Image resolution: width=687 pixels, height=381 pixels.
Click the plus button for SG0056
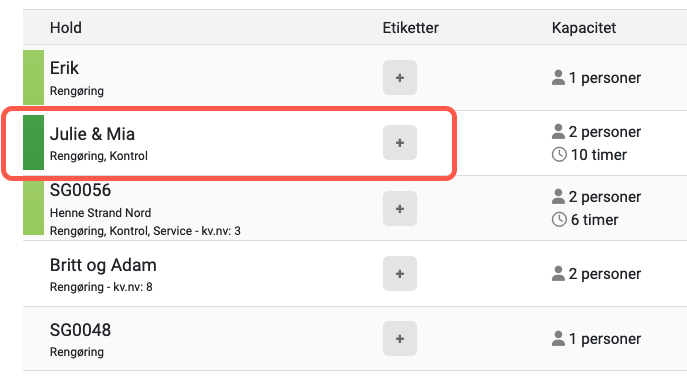click(400, 208)
